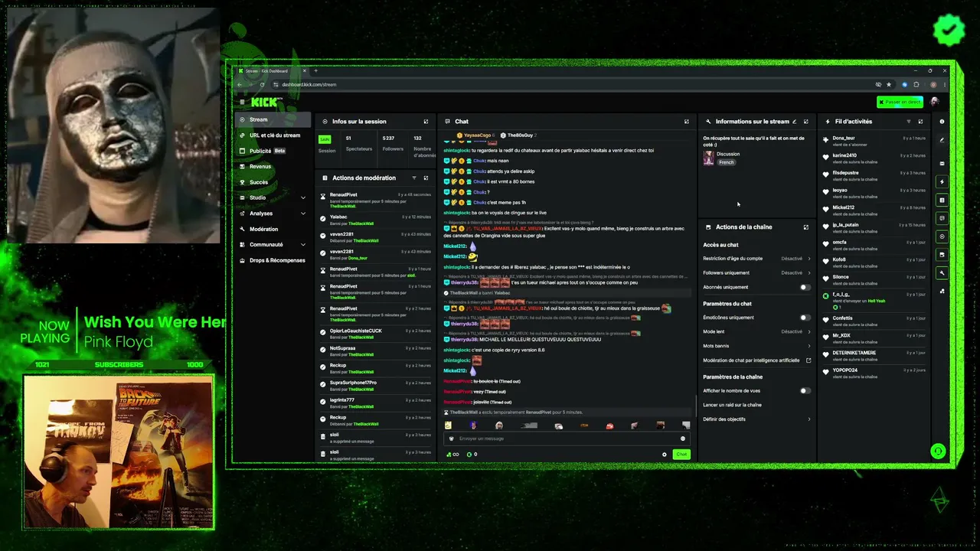Expand the Analyses sidebar section

(273, 214)
